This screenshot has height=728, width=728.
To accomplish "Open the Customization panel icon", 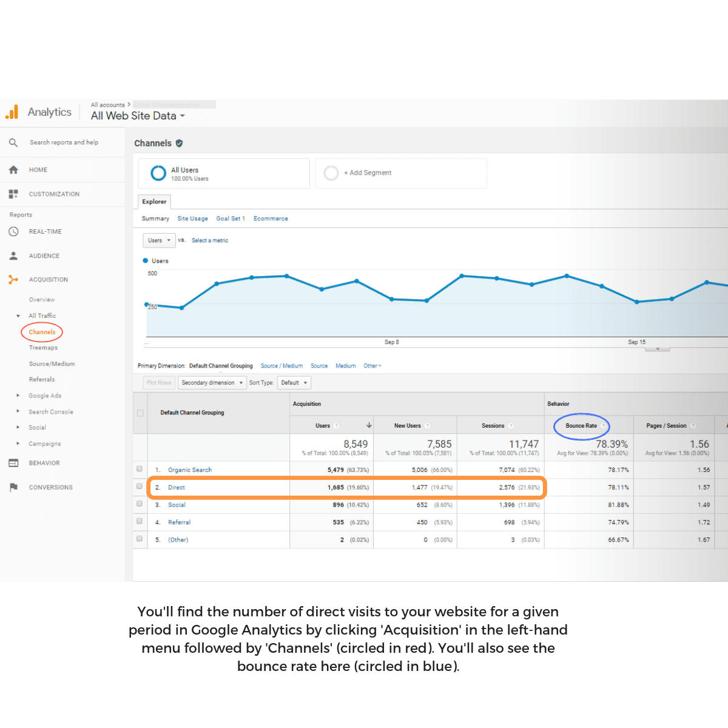I will point(13,194).
